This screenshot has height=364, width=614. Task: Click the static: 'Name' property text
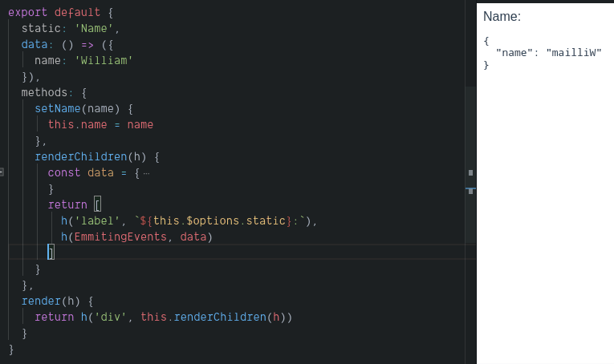(x=71, y=29)
